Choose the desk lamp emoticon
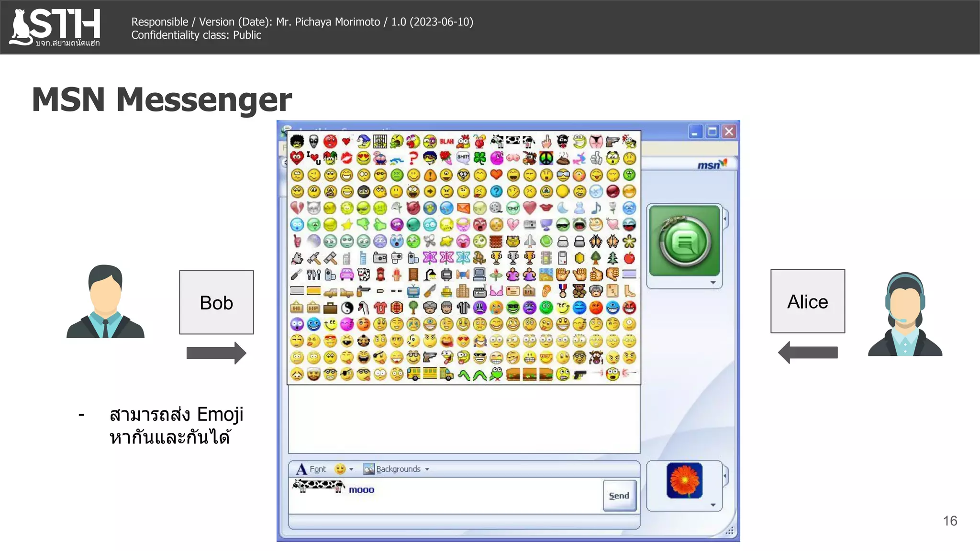980x551 pixels. tap(430, 275)
